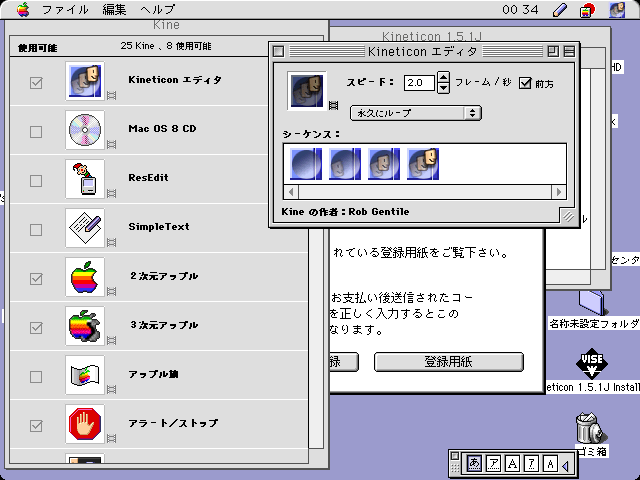Toggle the アラート/ストップ checkbox
Viewport: 640px width, 480px height.
pyautogui.click(x=36, y=426)
